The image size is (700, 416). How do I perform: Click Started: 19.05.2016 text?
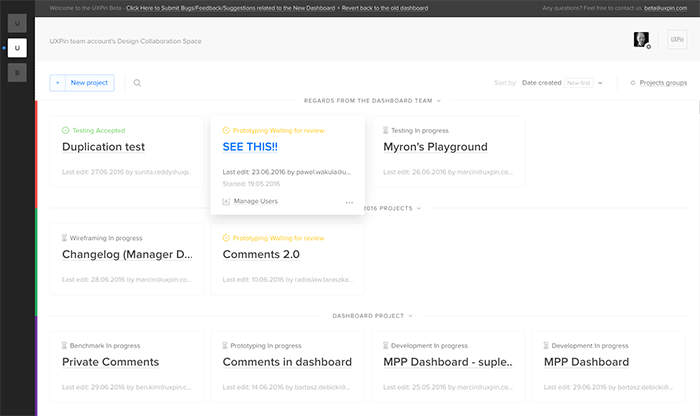[251, 184]
